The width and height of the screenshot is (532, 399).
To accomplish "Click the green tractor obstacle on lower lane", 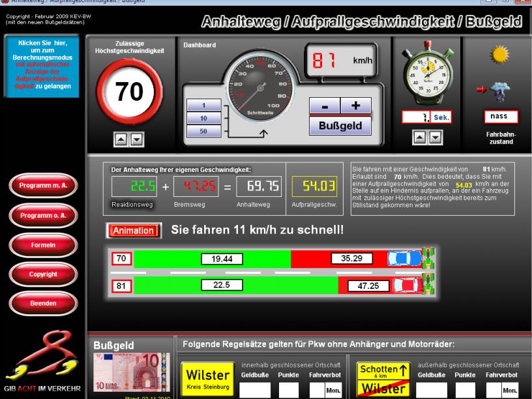I will click(x=428, y=284).
